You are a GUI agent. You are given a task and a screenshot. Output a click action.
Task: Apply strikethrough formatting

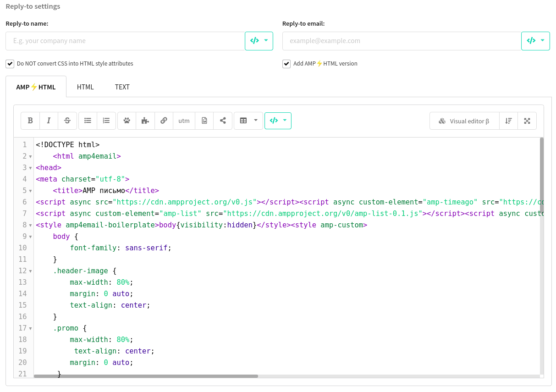coord(67,121)
